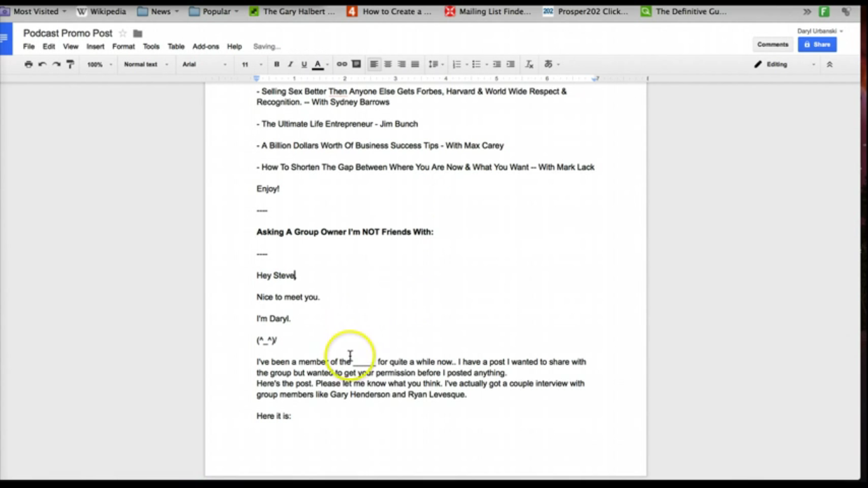The height and width of the screenshot is (488, 868).
Task: Toggle bold formatting
Action: [x=276, y=64]
